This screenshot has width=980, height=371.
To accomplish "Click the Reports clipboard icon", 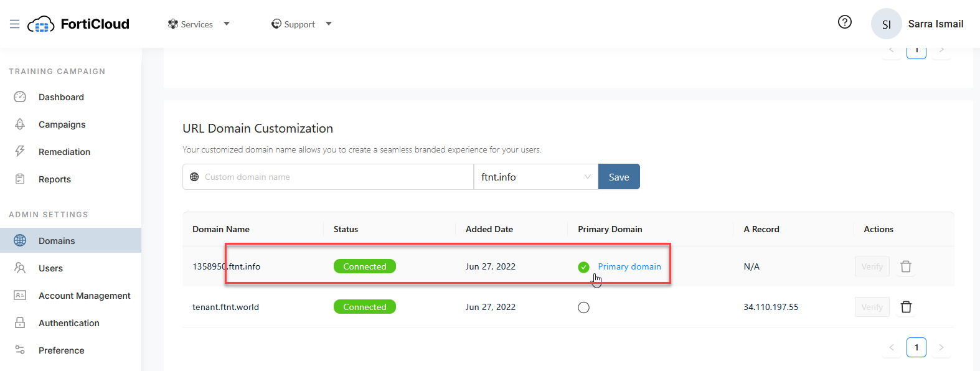I will (x=20, y=179).
